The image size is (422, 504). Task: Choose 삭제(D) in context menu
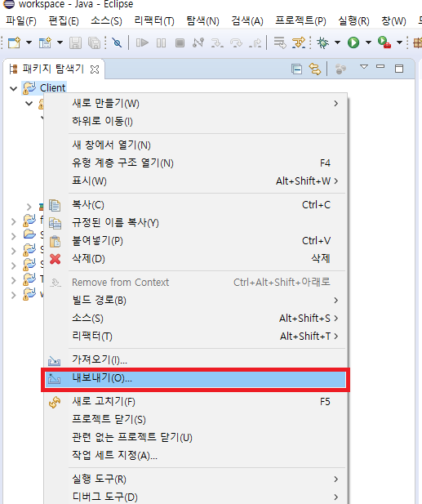coord(195,259)
